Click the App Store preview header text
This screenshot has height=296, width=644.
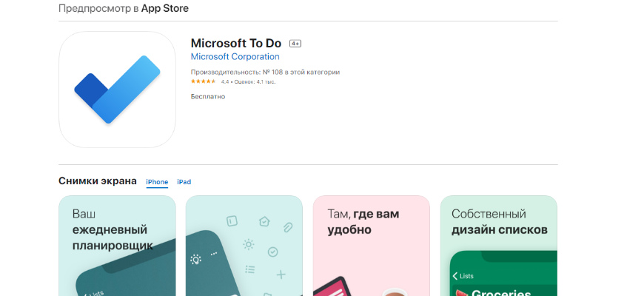[x=124, y=9]
